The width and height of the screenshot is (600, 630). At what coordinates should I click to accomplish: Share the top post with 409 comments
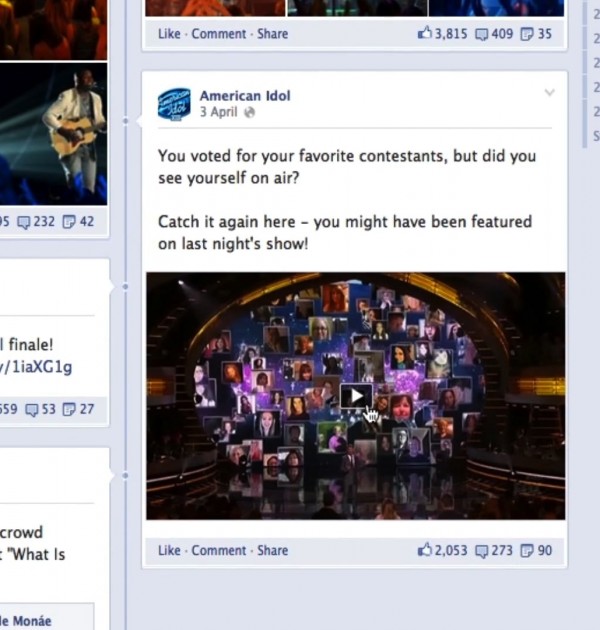click(272, 34)
